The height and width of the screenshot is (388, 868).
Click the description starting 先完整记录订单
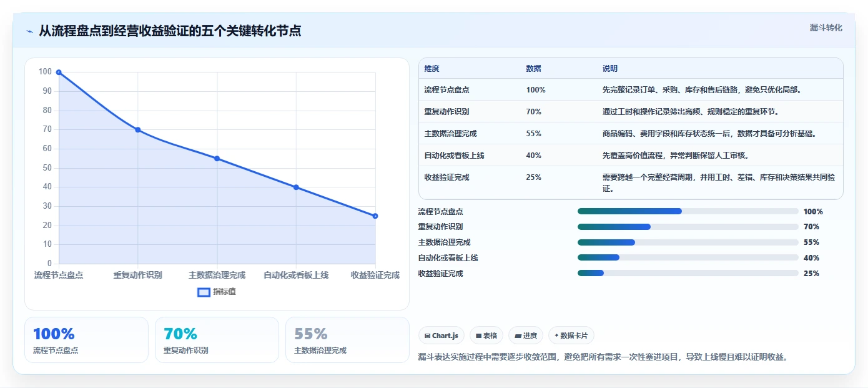pos(701,90)
